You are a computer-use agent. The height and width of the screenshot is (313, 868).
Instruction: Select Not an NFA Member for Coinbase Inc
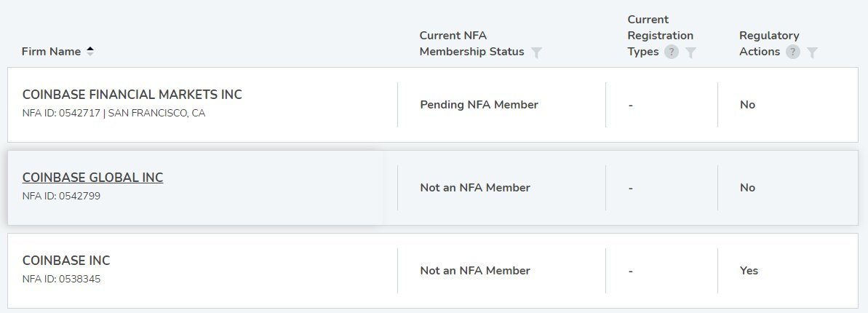(475, 271)
